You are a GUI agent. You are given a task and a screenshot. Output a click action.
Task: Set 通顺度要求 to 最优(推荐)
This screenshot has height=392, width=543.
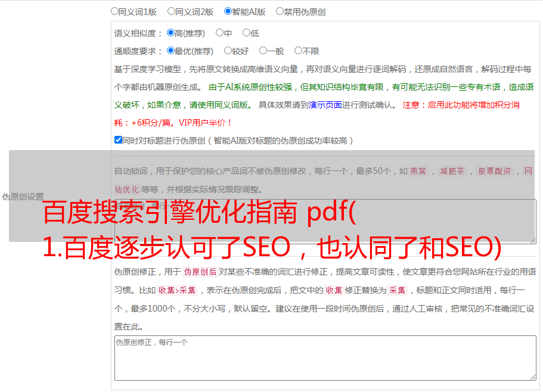click(170, 51)
